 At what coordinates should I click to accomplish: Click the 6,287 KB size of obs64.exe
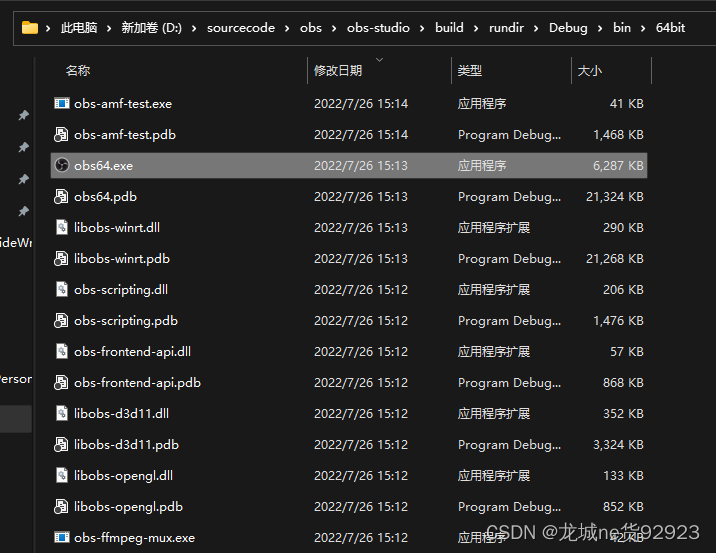(618, 165)
